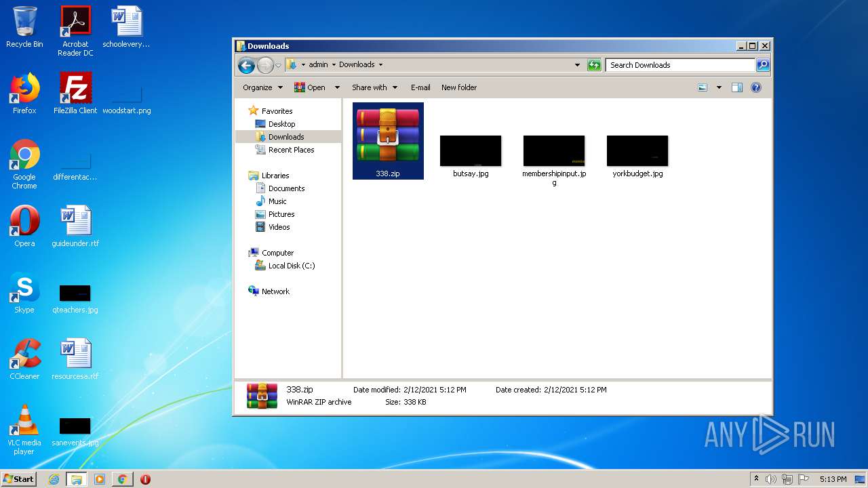Click Chrome icon in taskbar
Image resolution: width=868 pixels, height=488 pixels.
coord(122,479)
